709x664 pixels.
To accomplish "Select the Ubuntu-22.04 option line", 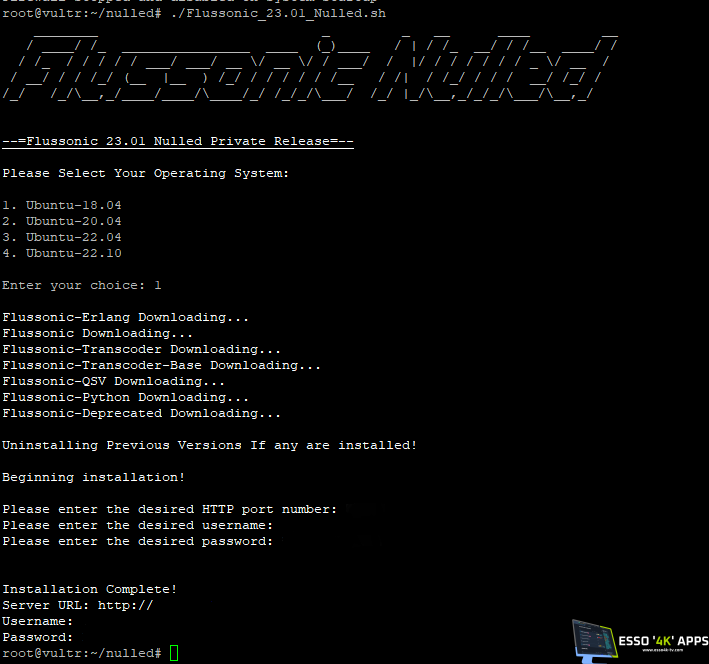I will [62, 237].
